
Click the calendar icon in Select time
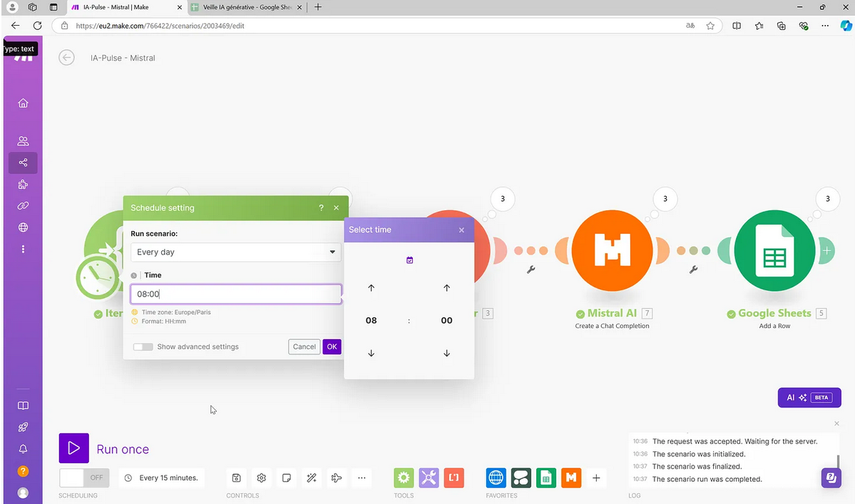[x=409, y=260]
